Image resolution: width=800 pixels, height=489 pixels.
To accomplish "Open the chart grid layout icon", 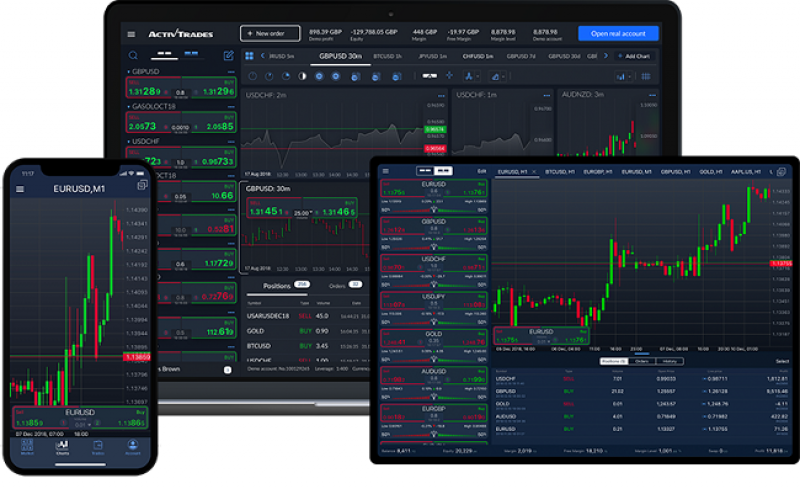I will pyautogui.click(x=249, y=56).
